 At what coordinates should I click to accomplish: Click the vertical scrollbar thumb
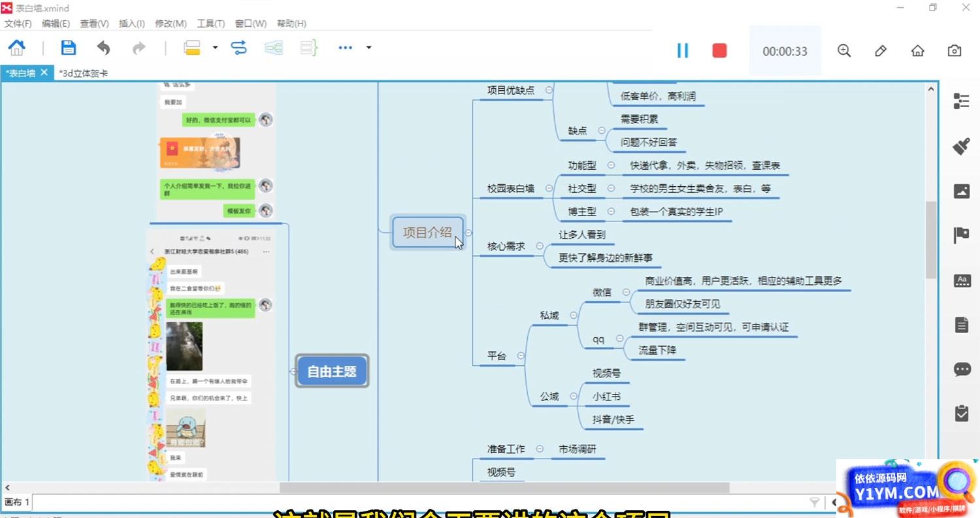pyautogui.click(x=931, y=239)
